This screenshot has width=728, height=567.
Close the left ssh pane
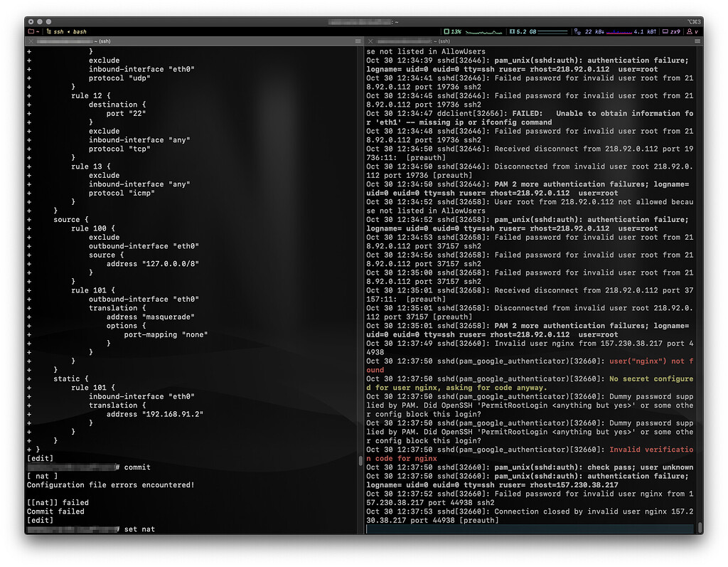tap(30, 42)
